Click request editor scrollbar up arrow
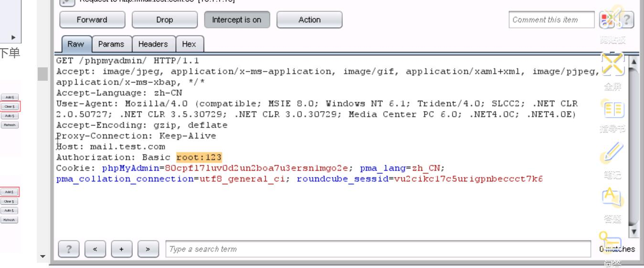This screenshot has width=644, height=268. [x=634, y=61]
